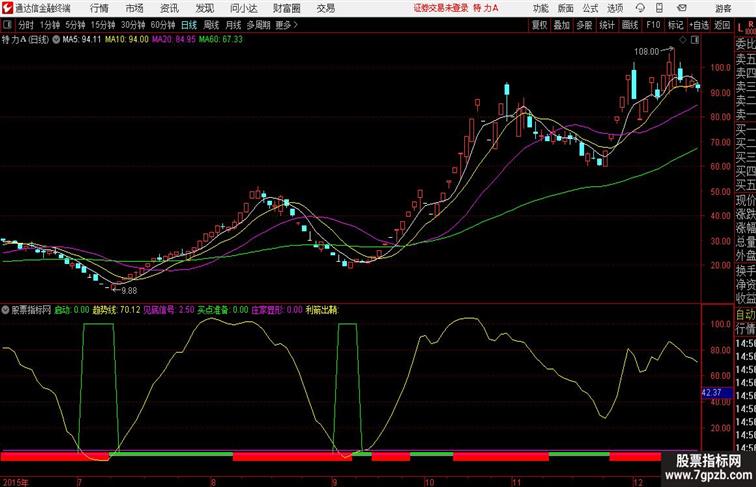Open the 财富圈 menu
Screen dimensions: 756x487
(286, 8)
